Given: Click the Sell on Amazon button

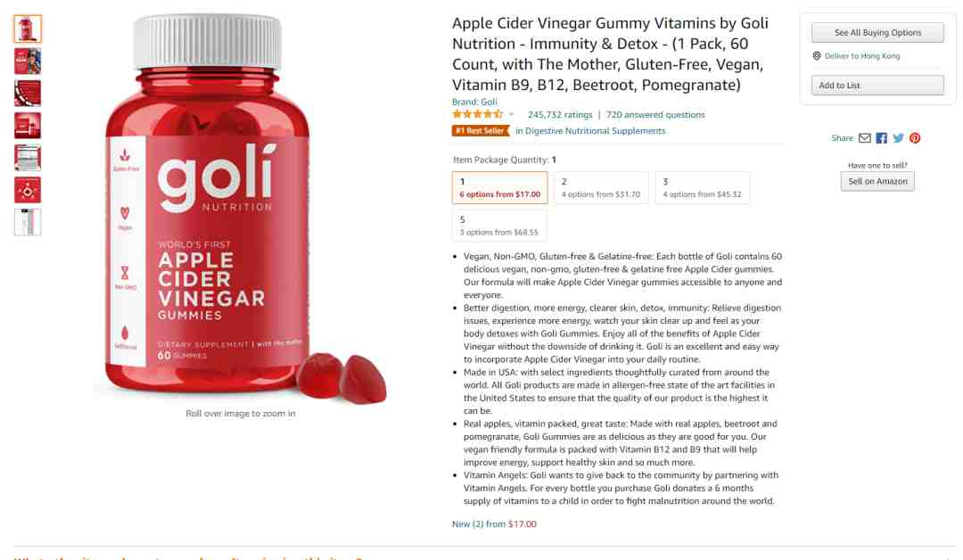Looking at the screenshot, I should (x=877, y=181).
